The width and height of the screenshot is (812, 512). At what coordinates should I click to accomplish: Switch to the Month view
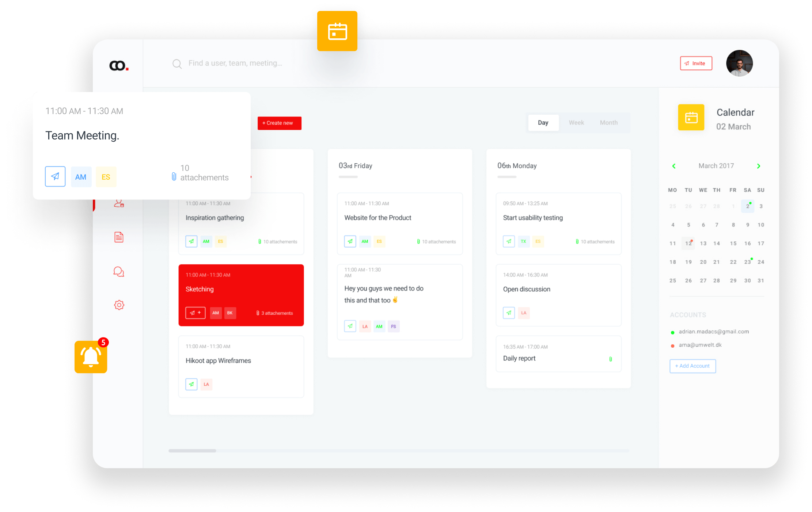pyautogui.click(x=608, y=123)
